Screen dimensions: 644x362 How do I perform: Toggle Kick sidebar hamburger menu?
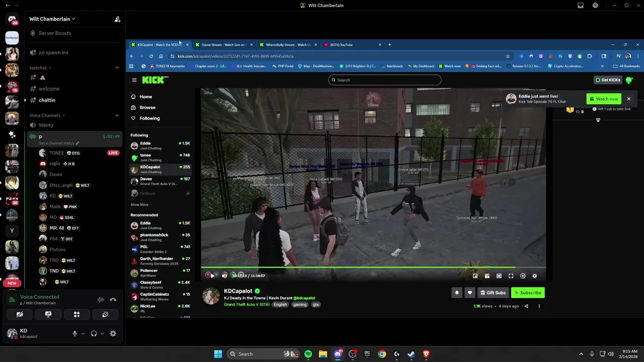pos(134,80)
